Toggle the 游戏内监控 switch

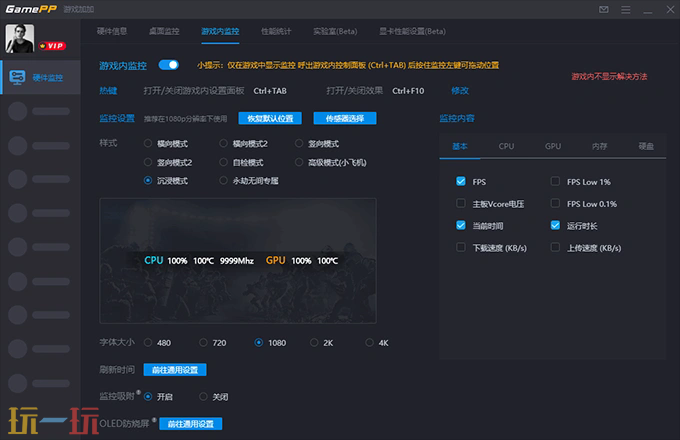pos(169,65)
